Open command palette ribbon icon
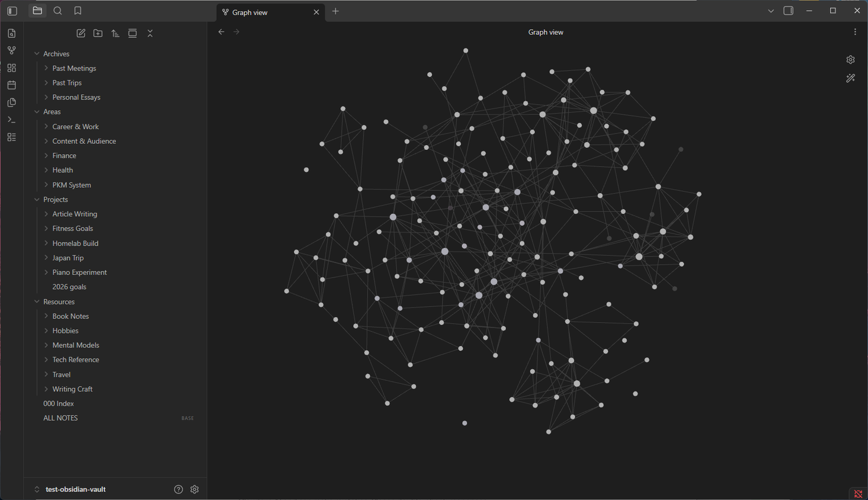 tap(12, 120)
